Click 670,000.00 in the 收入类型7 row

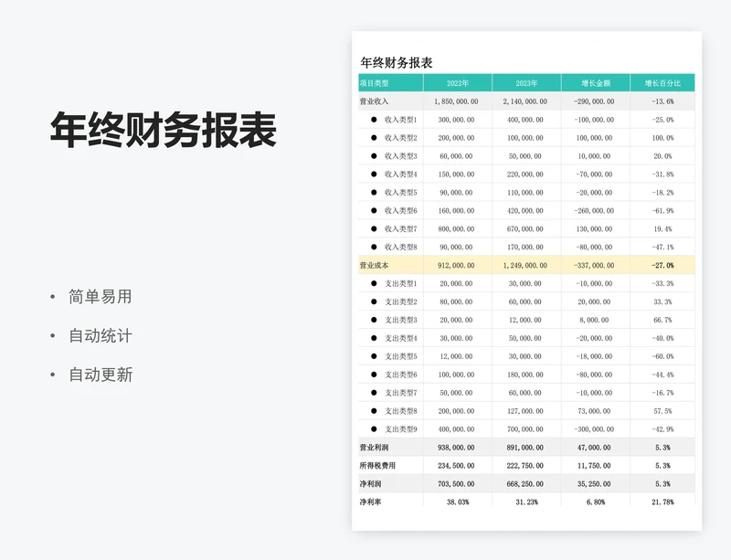524,228
